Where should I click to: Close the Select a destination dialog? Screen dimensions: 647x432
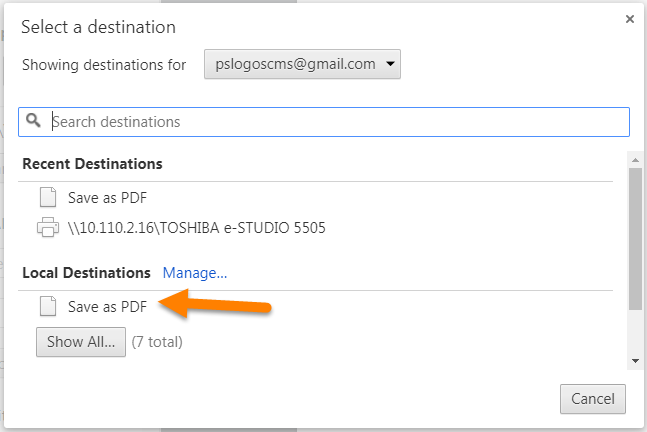[630, 19]
